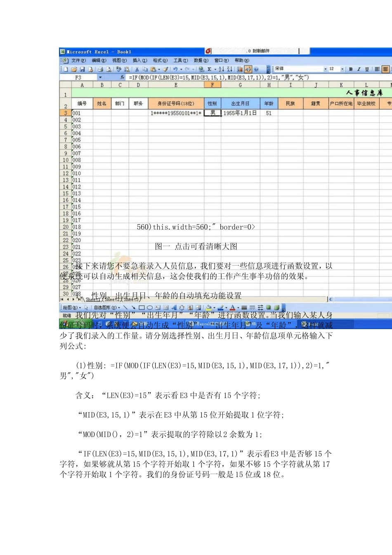Image resolution: width=392 pixels, height=555 pixels.
Task: Create a new workbook with New icon
Action: click(x=66, y=69)
